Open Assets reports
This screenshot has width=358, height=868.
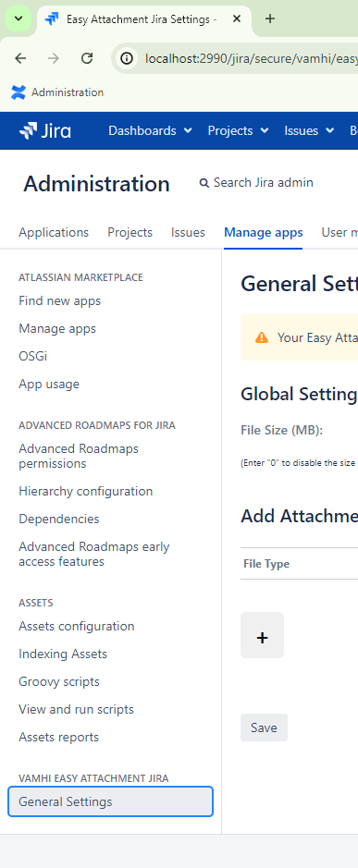59,738
